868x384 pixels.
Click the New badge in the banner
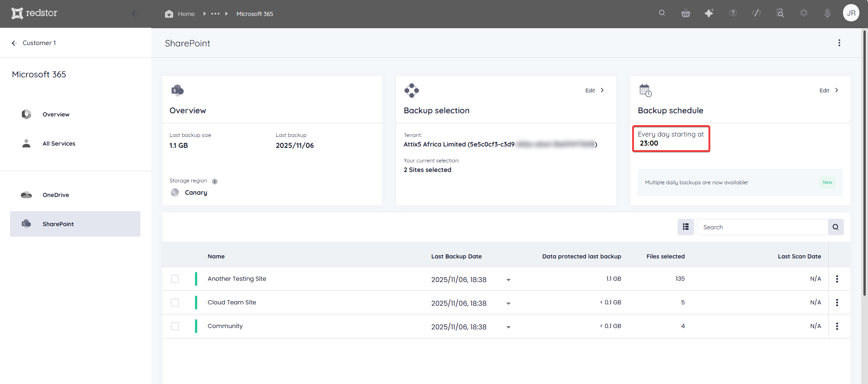(827, 182)
